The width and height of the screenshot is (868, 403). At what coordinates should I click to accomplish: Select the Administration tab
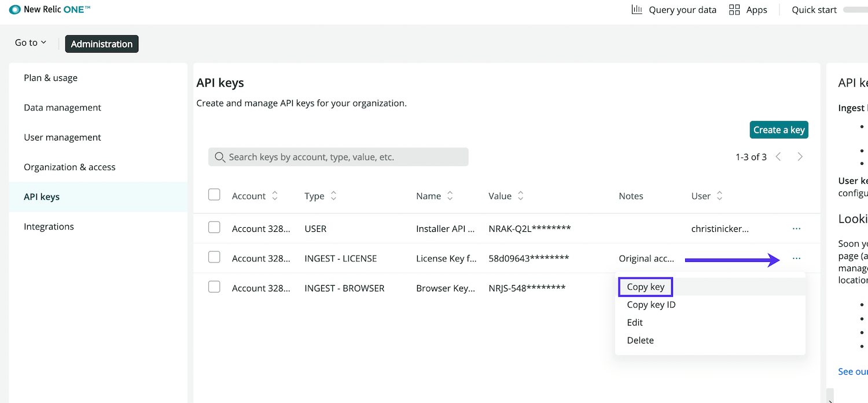[102, 44]
